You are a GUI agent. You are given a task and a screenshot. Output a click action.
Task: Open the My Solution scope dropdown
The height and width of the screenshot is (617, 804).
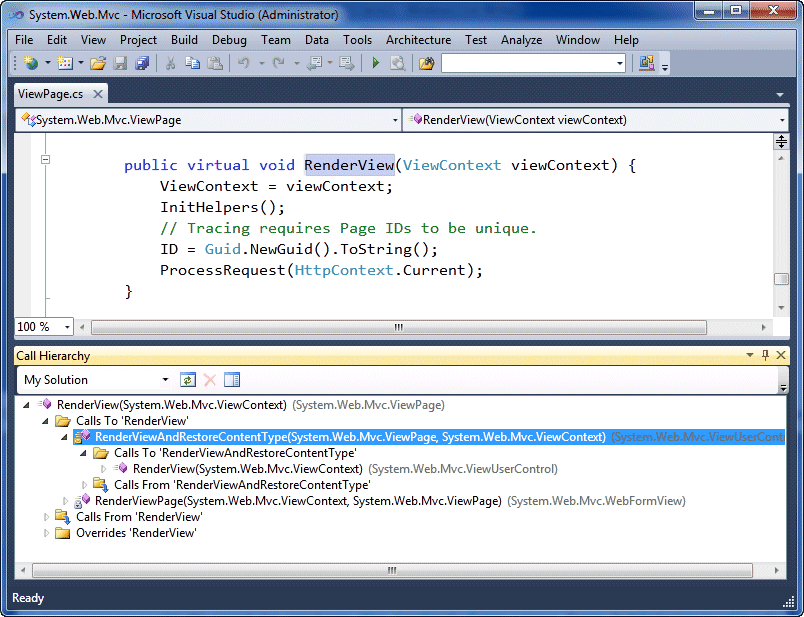click(x=165, y=380)
